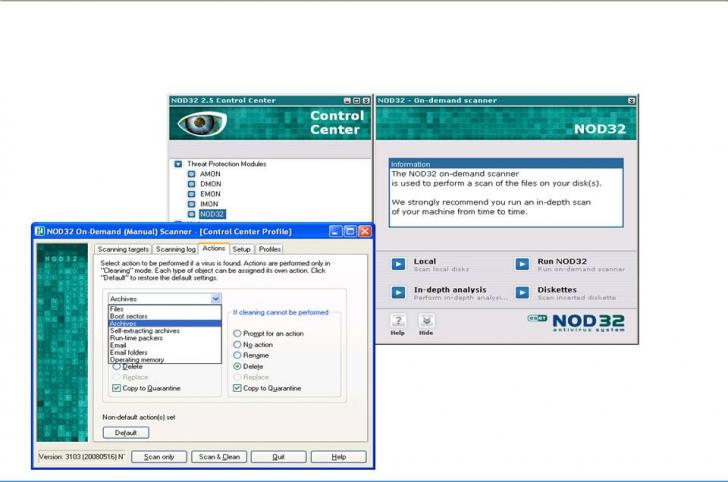Viewport: 728px width, 482px height.
Task: Select EMON in Threat Protection Modules
Action: pos(210,194)
